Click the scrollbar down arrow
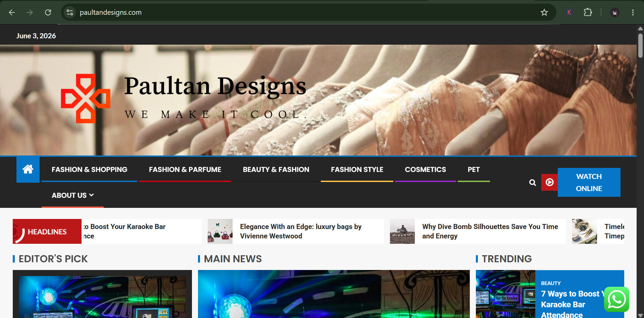The height and width of the screenshot is (318, 644). point(640,315)
